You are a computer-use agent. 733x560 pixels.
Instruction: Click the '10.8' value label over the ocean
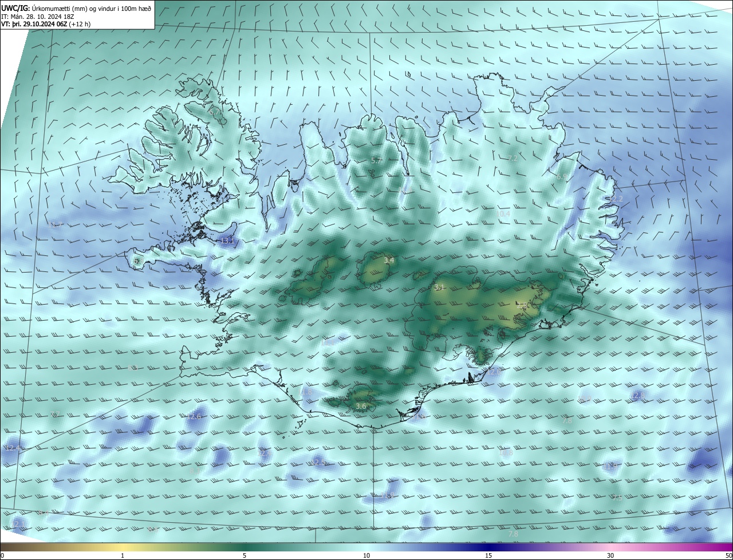[x=506, y=453]
